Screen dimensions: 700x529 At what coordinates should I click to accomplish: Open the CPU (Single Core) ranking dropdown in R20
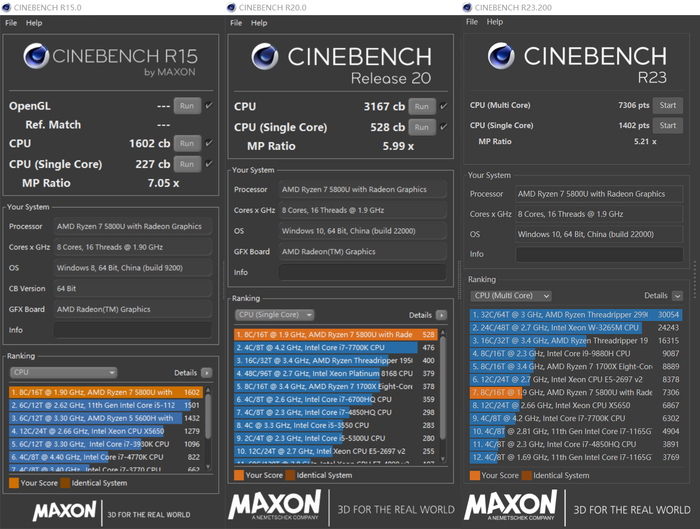tap(275, 315)
